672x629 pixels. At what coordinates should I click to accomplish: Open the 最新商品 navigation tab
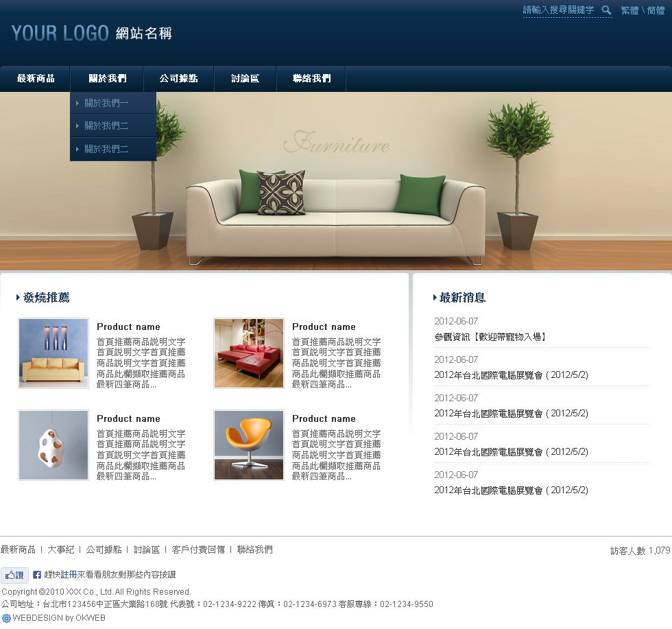tap(36, 79)
